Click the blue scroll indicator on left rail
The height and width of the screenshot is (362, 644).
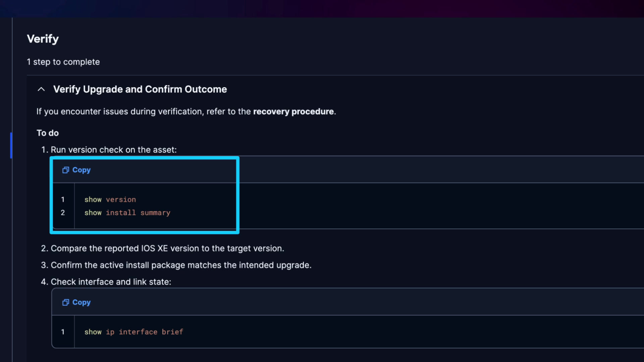point(11,145)
